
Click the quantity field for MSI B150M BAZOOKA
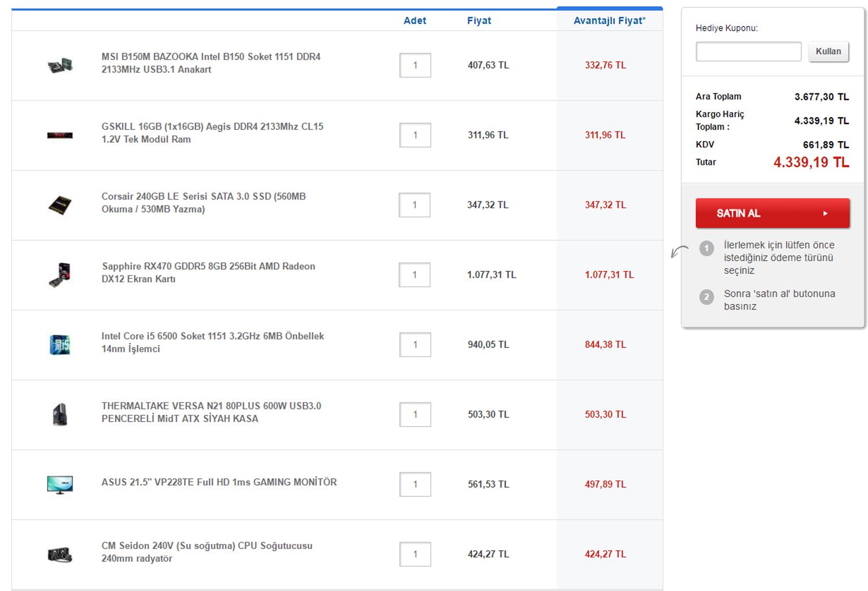click(x=415, y=65)
